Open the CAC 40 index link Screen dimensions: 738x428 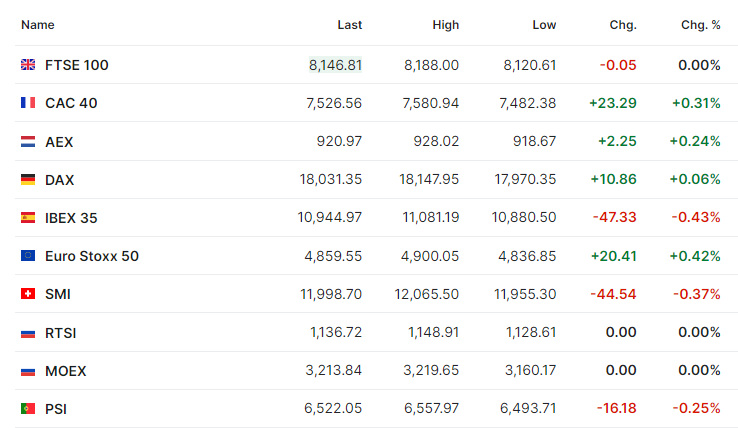point(71,103)
